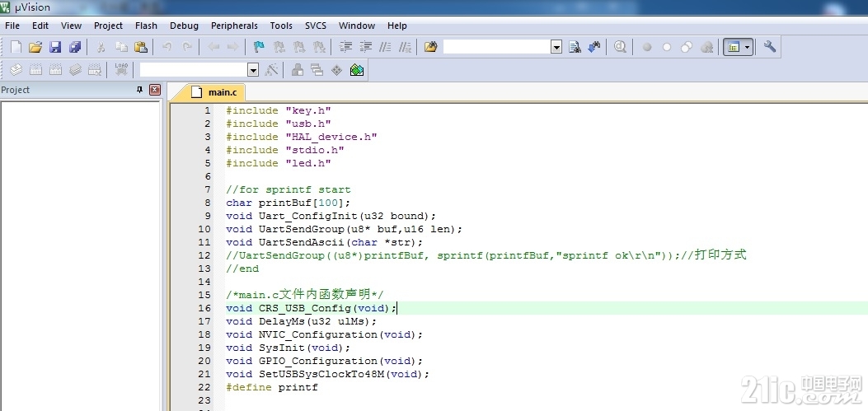This screenshot has height=411, width=868.
Task: Open the Peripherals menu
Action: coord(235,26)
